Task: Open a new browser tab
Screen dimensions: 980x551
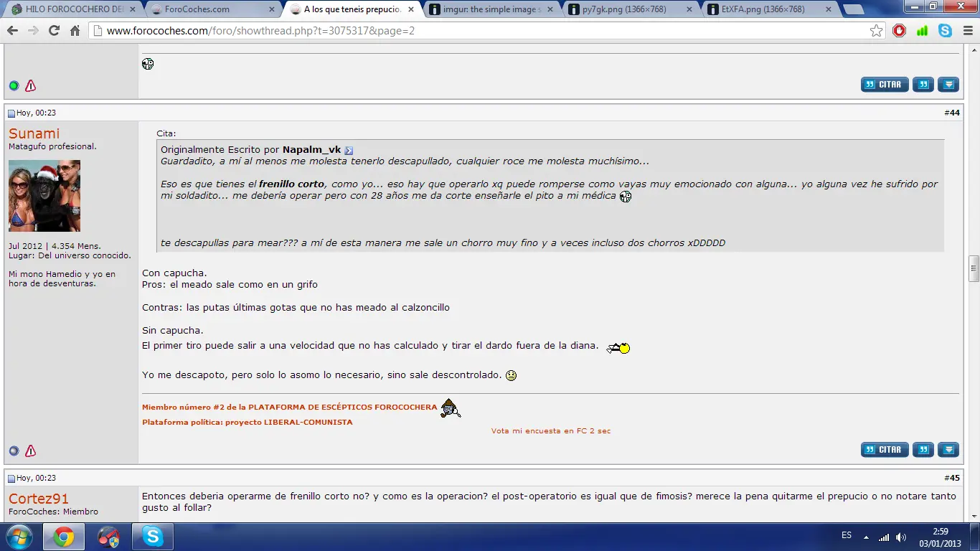Action: (x=852, y=10)
